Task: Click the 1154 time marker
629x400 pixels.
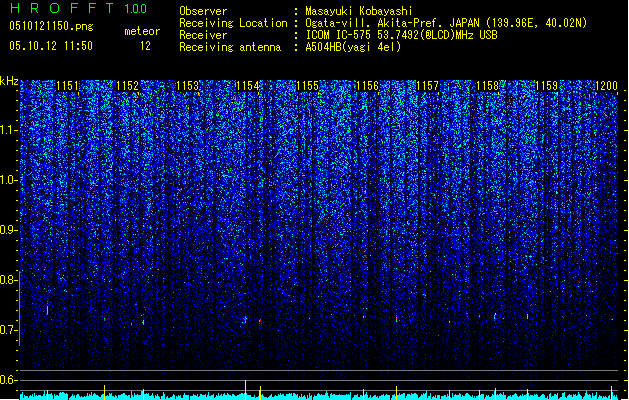Action: [248, 86]
